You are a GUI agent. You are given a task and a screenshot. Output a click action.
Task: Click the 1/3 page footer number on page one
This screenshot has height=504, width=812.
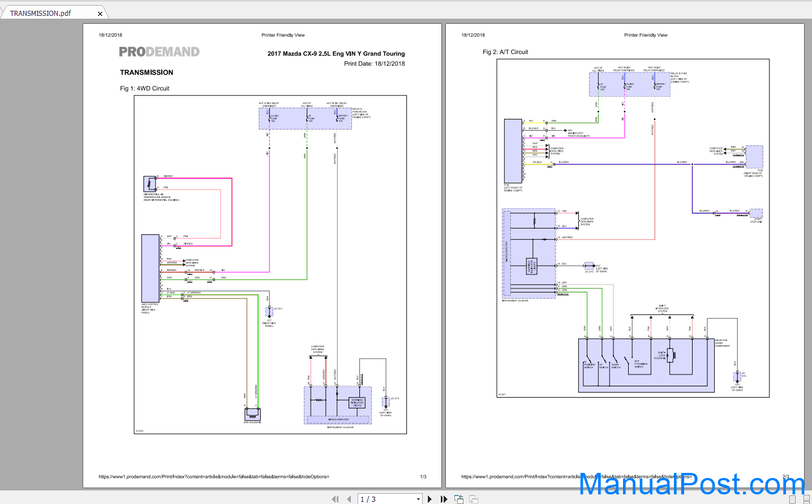423,477
